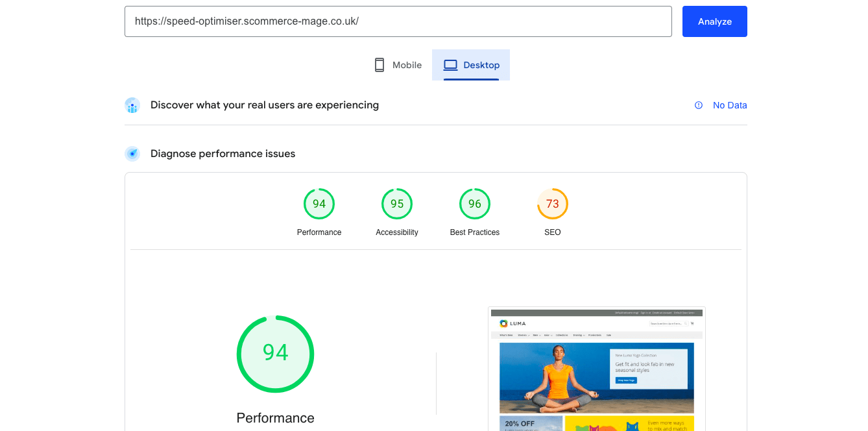The height and width of the screenshot is (431, 868).
Task: Select the Performance score gauge showing 94
Action: click(319, 203)
